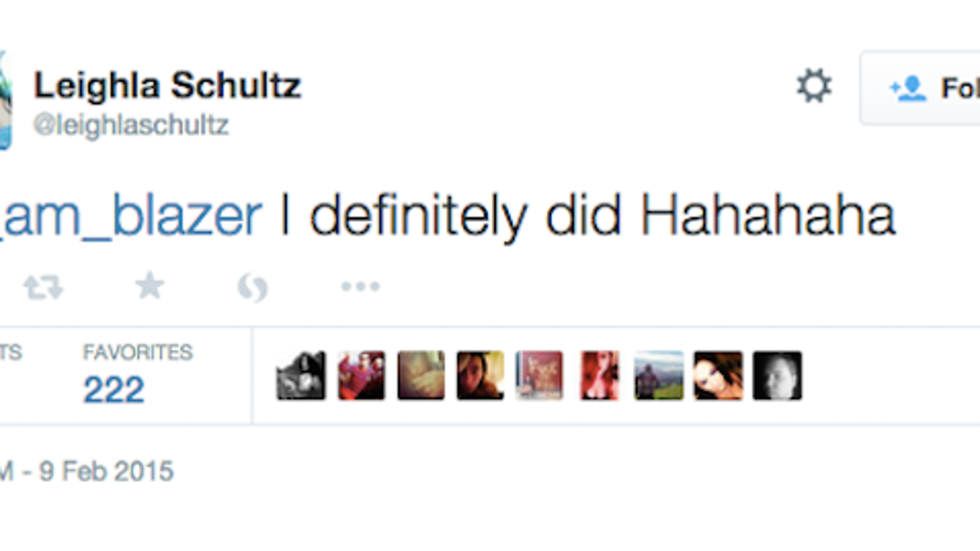This screenshot has height=551, width=980.
Task: Open the gear settings dropdown
Action: tap(814, 86)
